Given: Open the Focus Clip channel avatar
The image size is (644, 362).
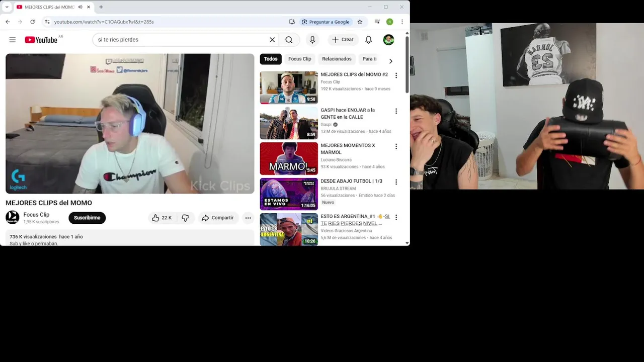Looking at the screenshot, I should (x=13, y=217).
